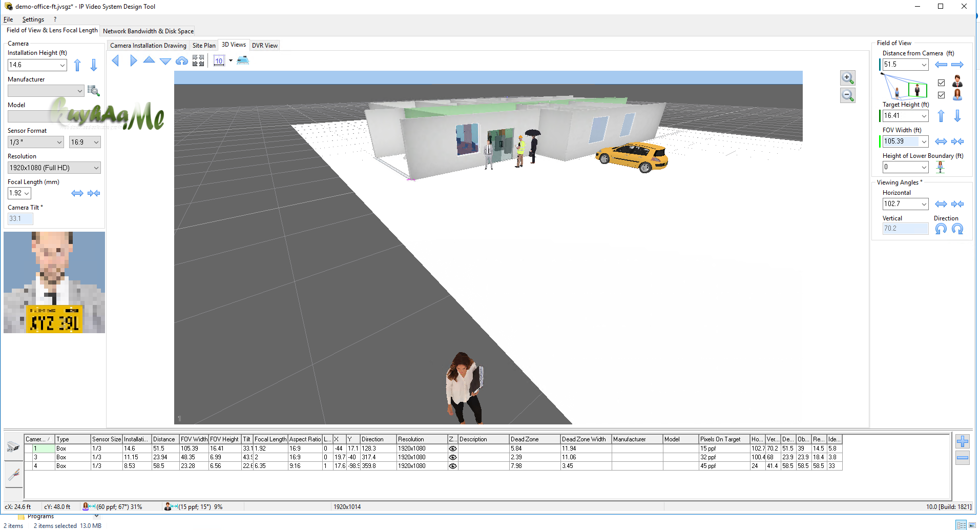Click the grid size 10 icon
Image resolution: width=980 pixels, height=530 pixels.
219,60
